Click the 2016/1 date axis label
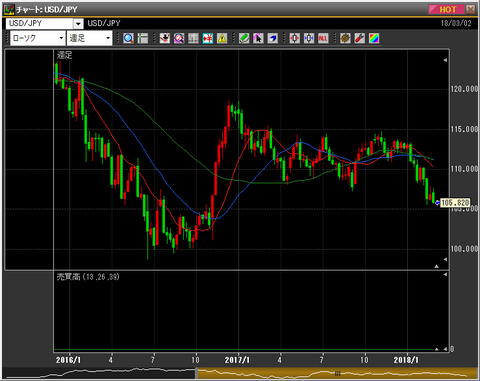The image size is (480, 381). [68, 360]
